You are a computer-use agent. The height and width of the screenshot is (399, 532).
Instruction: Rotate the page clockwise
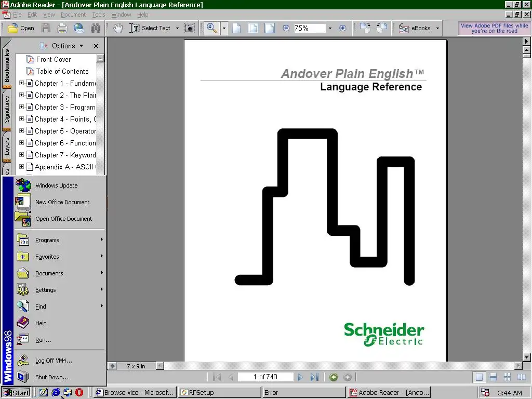click(365, 28)
